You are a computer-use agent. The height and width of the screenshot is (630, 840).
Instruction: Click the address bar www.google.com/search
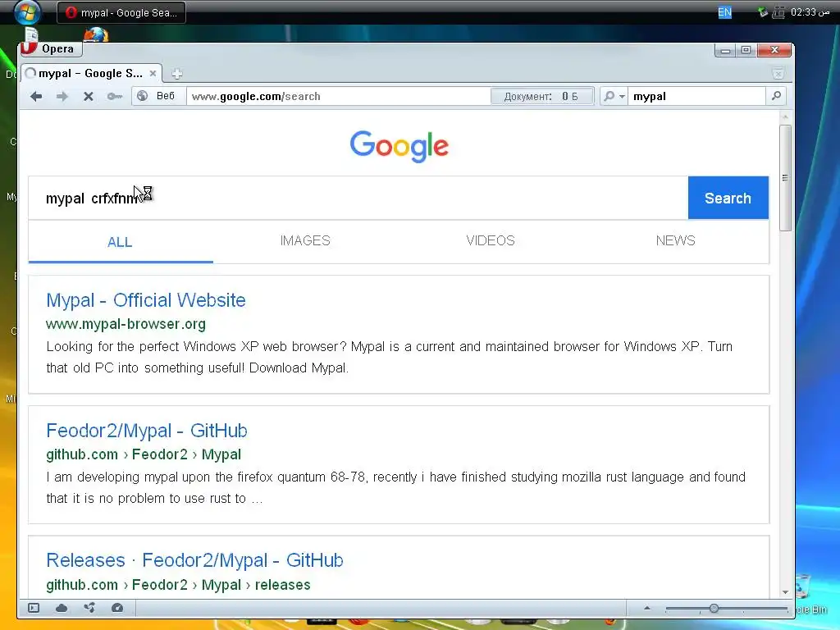(337, 97)
